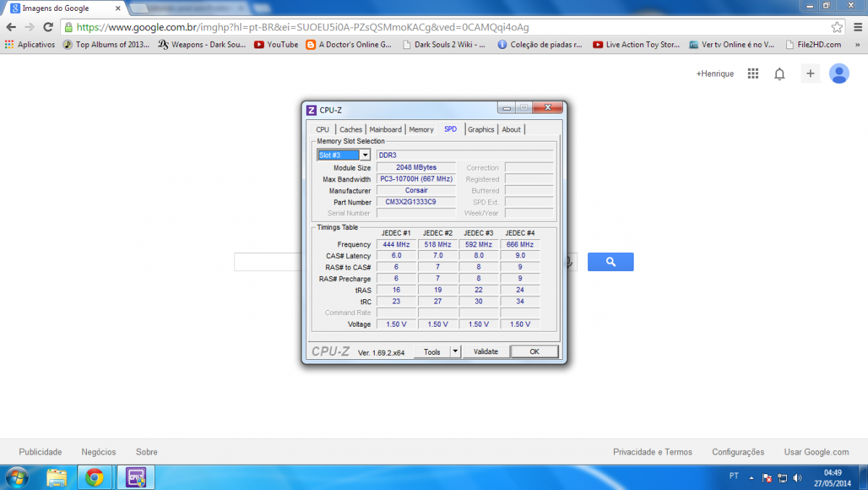Show hidden system tray icons

[752, 478]
